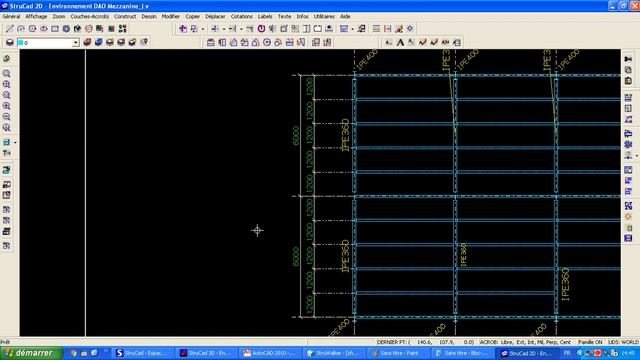Click the blue layer box icon
Image resolution: width=640 pixels, height=360 pixels.
pyautogui.click(x=98, y=42)
